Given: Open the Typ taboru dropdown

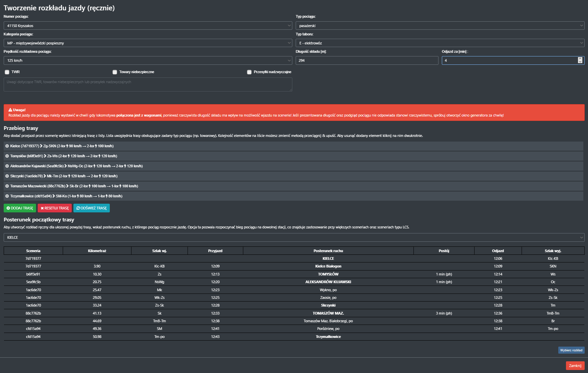Looking at the screenshot, I should coord(440,43).
